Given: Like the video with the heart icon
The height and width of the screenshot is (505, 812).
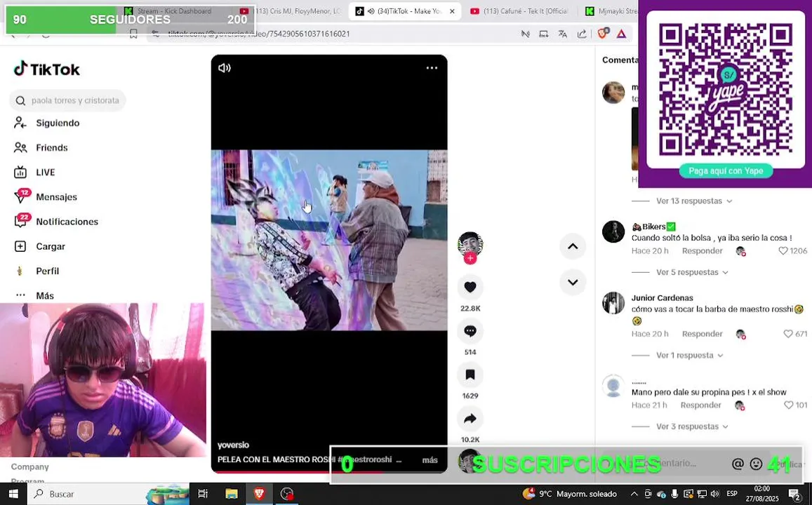Looking at the screenshot, I should coord(470,287).
